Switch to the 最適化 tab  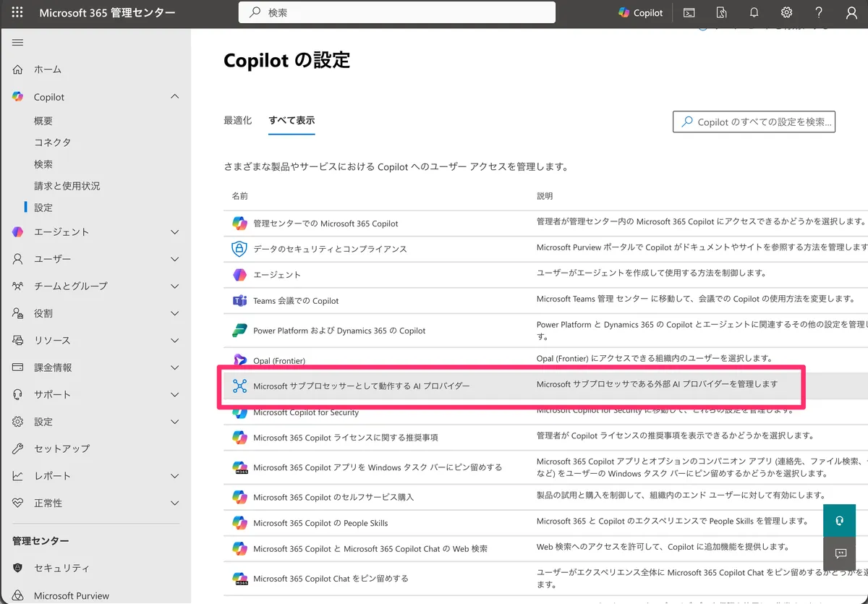(238, 121)
